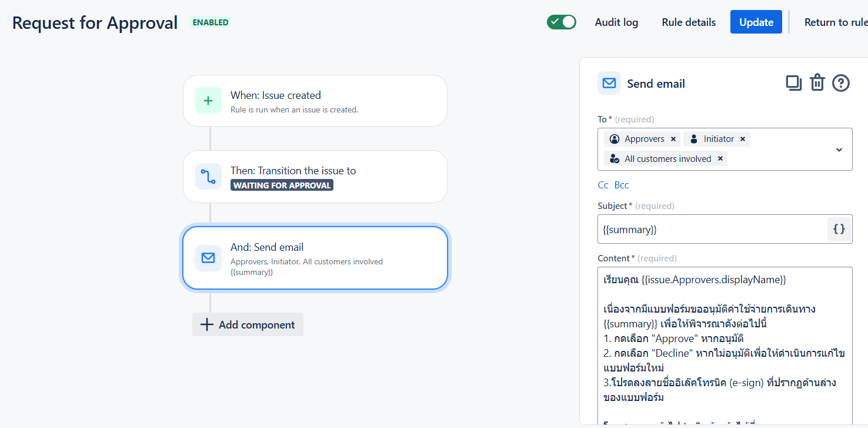Viewport: 868px width, 428px height.
Task: Open the To recipients dropdown chevron
Action: point(839,149)
